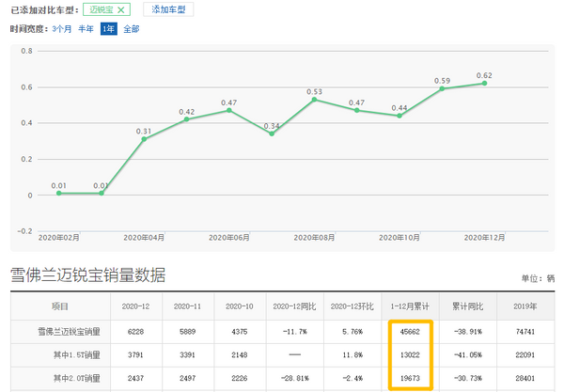Click the 雪佛兰迈锐宝销量数据 heading

tap(87, 275)
